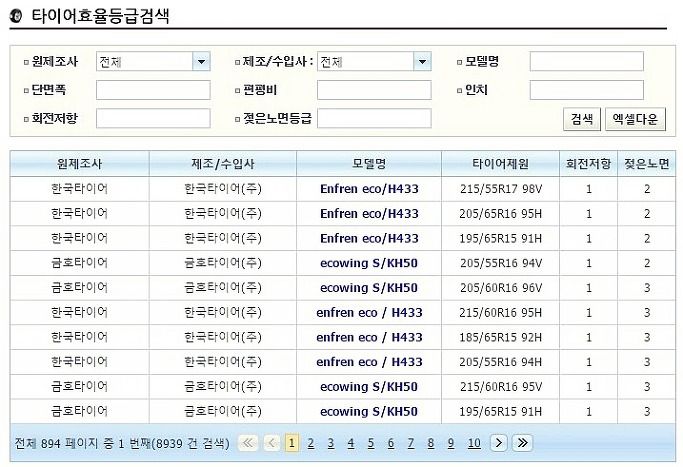Go to page 10
The height and width of the screenshot is (467, 683).
474,443
